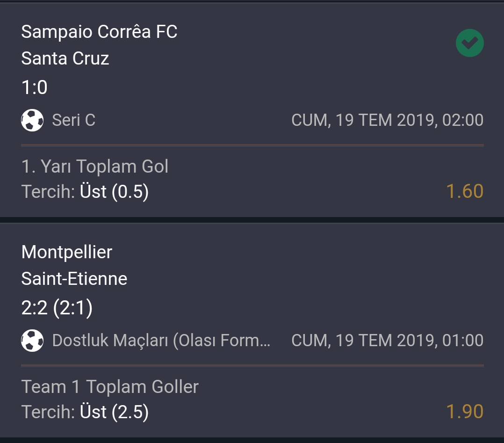Select the 1. Yarı Toplam Gol market

click(x=95, y=167)
